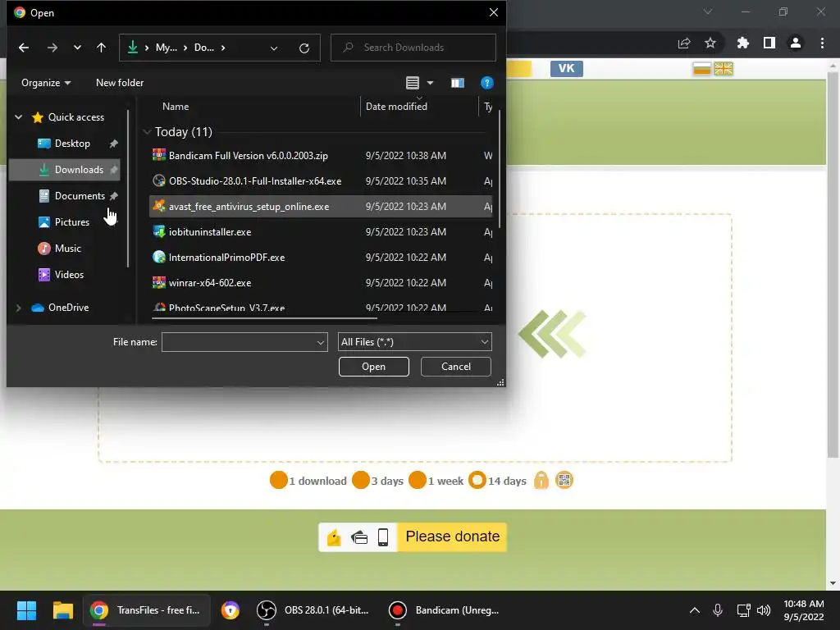Share this page via Chrome icon
The width and height of the screenshot is (840, 630).
(684, 43)
